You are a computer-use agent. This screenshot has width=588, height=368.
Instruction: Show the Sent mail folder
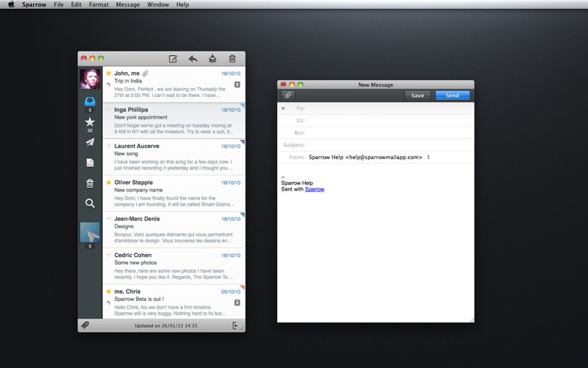click(90, 143)
